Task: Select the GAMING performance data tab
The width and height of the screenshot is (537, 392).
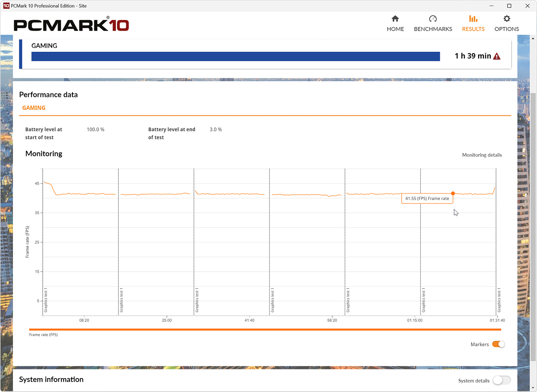Action: click(34, 108)
